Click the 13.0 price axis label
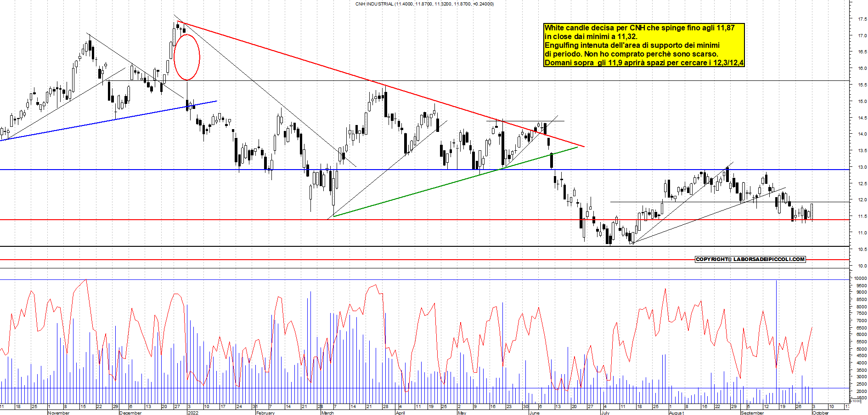The image size is (868, 415). pos(862,167)
